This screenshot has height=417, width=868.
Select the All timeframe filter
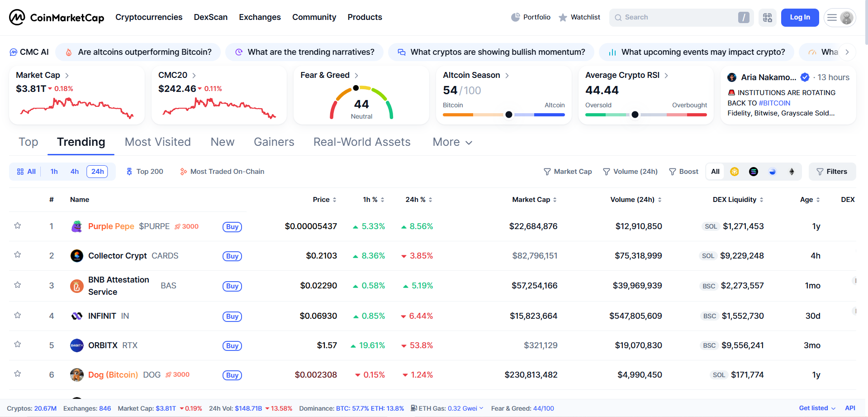click(26, 172)
